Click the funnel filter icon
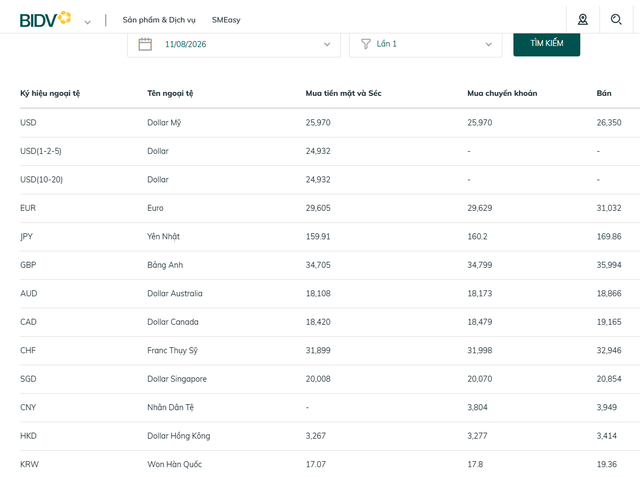 point(366,44)
